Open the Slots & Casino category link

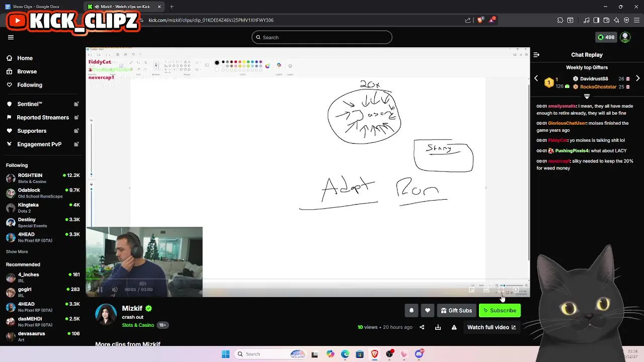[x=138, y=325]
